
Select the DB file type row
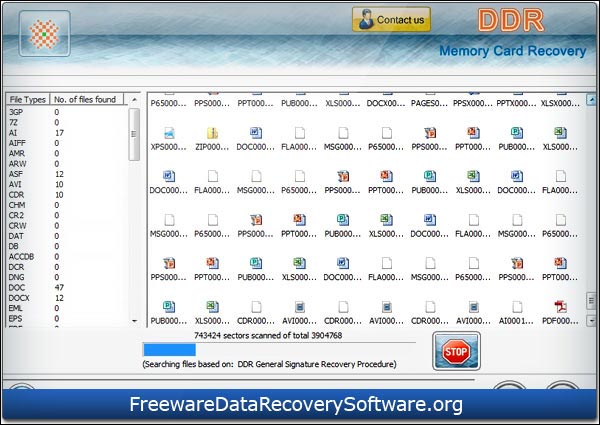67,246
